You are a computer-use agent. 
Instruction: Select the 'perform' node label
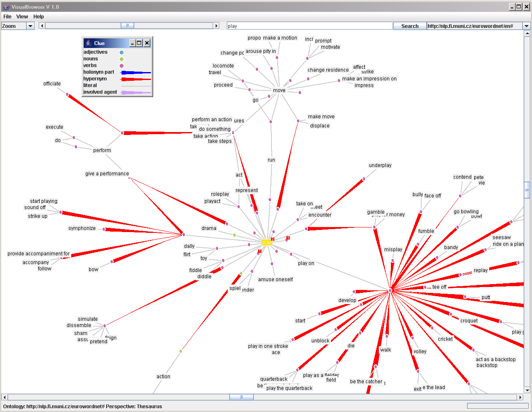102,150
